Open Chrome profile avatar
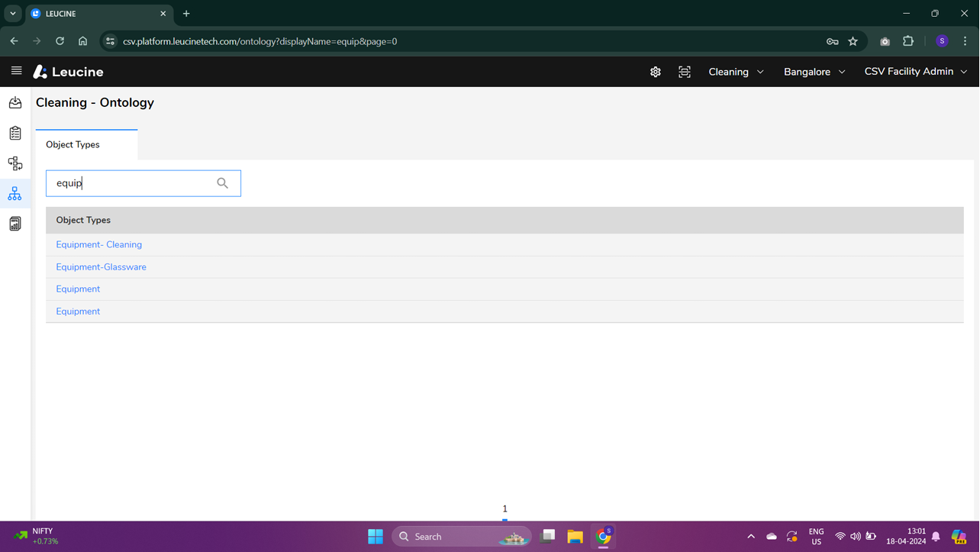This screenshot has height=552, width=980. [943, 41]
